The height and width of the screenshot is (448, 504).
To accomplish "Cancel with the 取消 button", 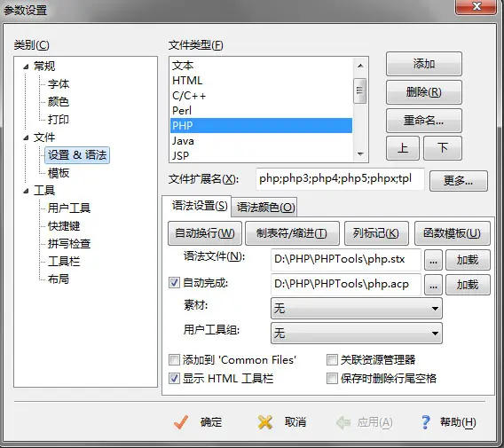I will pos(282,422).
